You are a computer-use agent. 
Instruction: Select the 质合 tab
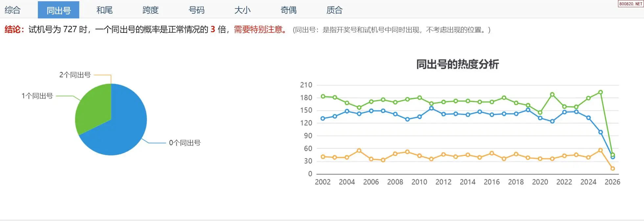pos(334,10)
